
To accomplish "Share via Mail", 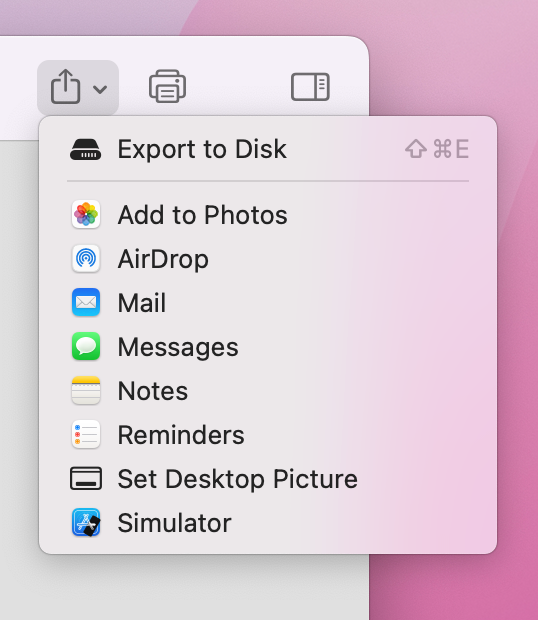I will (268, 303).
